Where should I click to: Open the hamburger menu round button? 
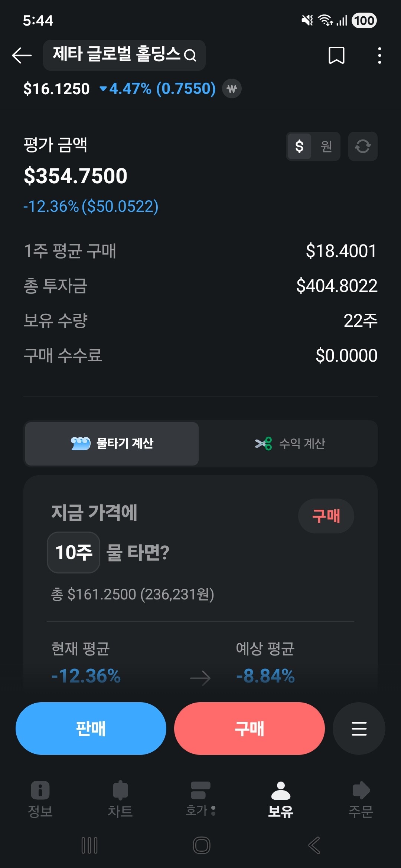(x=359, y=729)
